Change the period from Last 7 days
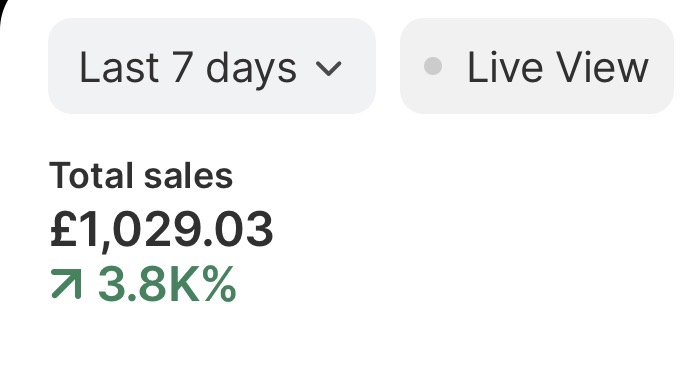 [212, 66]
